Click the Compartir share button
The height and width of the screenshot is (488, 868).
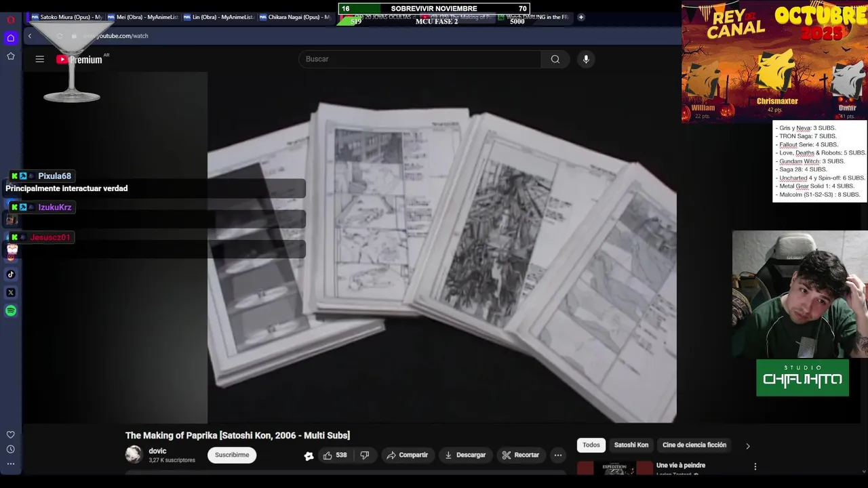point(407,455)
